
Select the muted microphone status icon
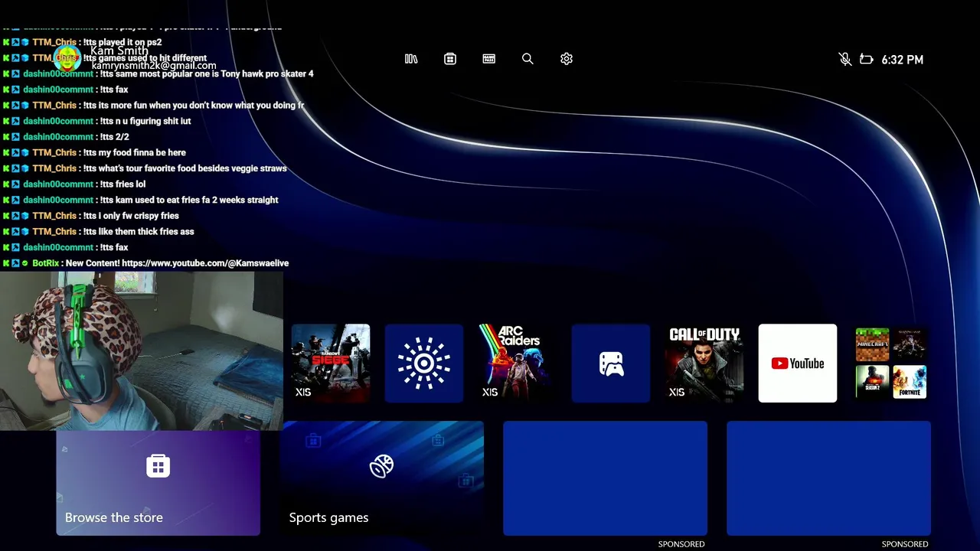click(x=845, y=59)
